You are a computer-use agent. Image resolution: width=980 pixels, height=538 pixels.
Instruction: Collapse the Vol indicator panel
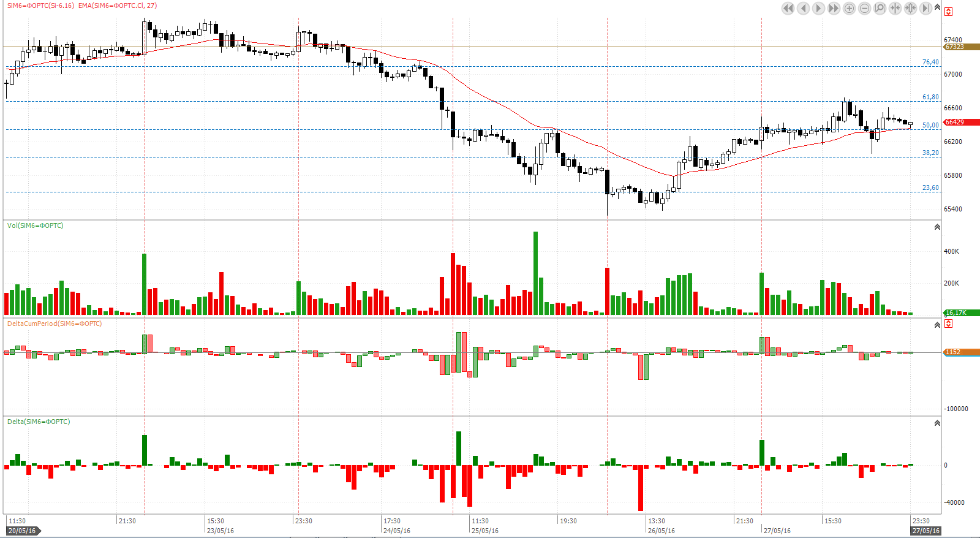click(x=937, y=227)
